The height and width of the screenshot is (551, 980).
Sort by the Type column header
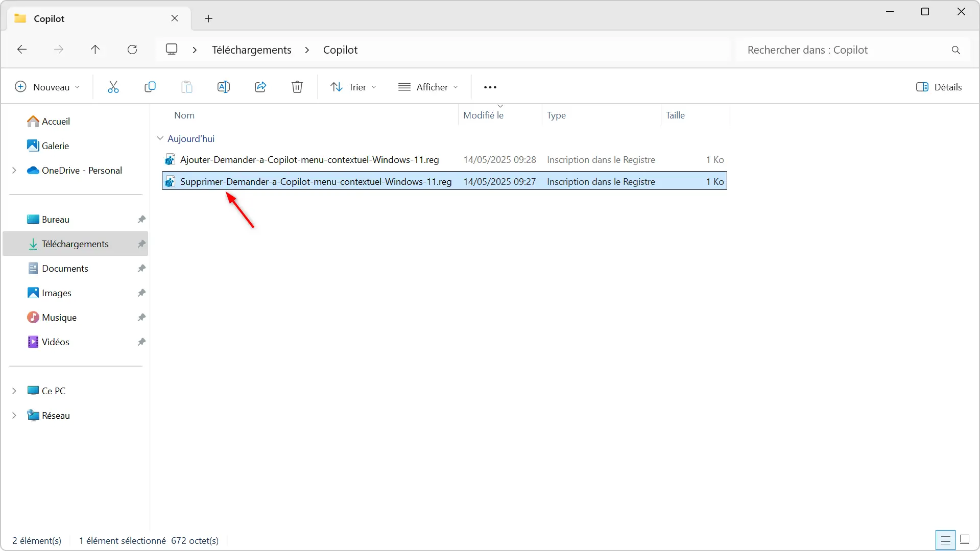[x=556, y=115]
